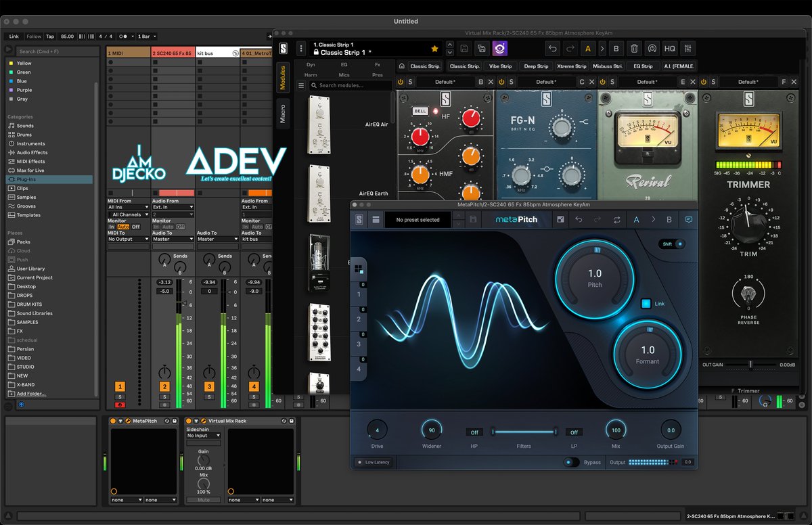Open the three-dot menu in Virtual Mix Rack
Viewport: 812px width, 525px height.
click(301, 49)
